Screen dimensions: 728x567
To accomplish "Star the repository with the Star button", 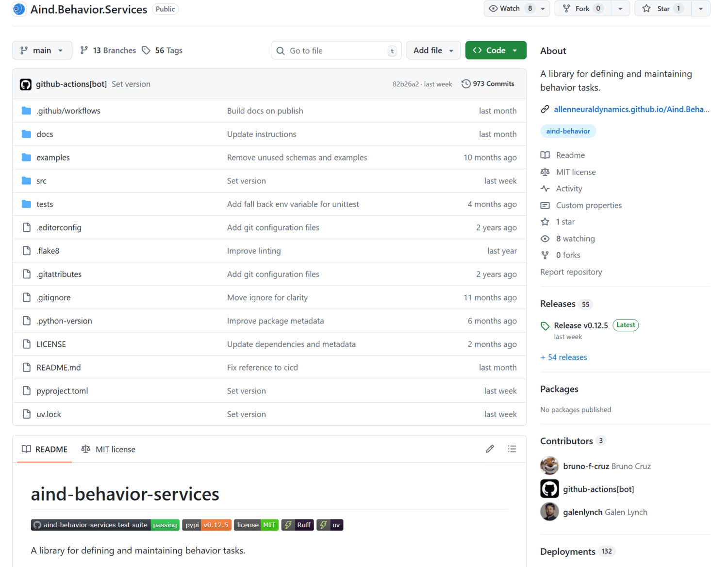I will coord(662,8).
